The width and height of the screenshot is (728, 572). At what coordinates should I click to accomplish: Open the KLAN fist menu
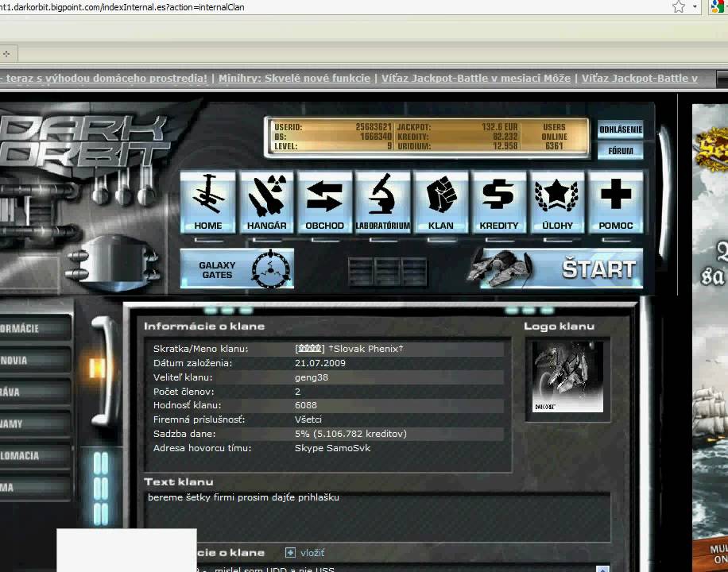441,203
